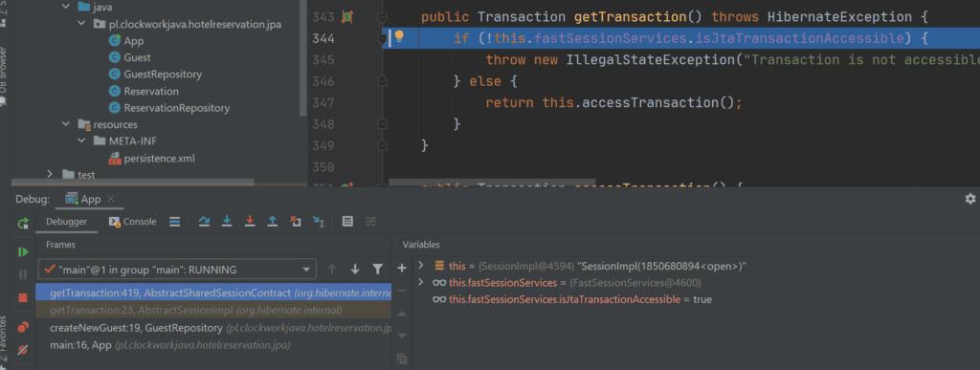Click the Variables panel header
The width and height of the screenshot is (980, 370).
click(x=421, y=245)
